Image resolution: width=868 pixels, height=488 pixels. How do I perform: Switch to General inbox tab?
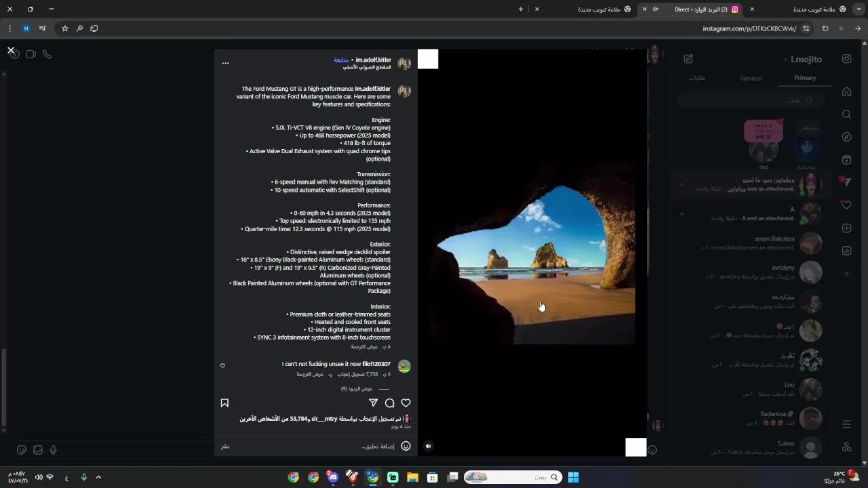click(x=751, y=79)
